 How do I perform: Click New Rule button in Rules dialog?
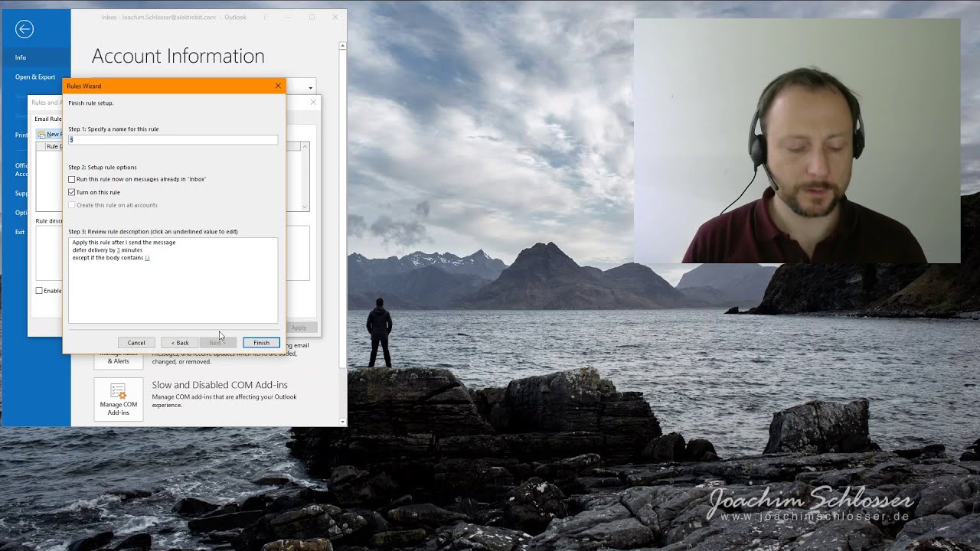[x=51, y=135]
